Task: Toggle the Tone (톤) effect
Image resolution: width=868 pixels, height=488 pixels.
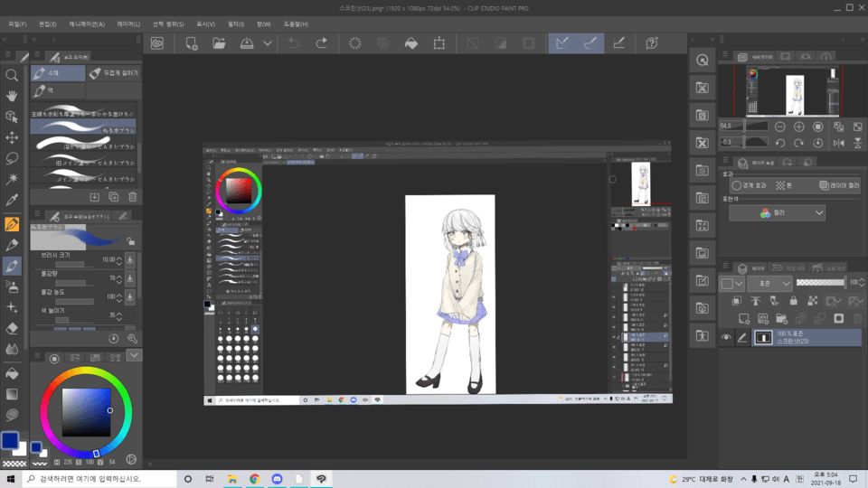Action: pos(784,185)
